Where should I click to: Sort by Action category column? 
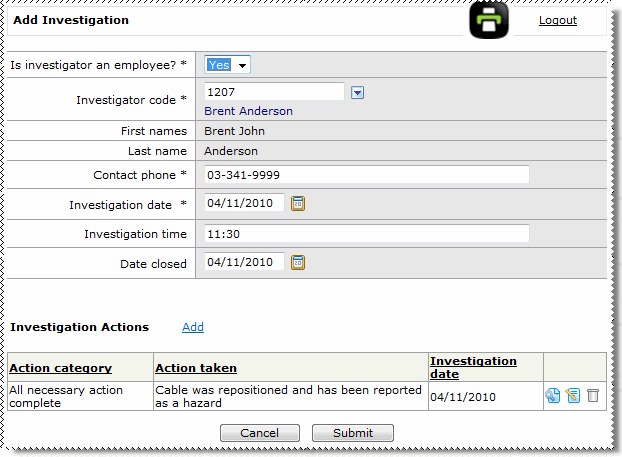[61, 368]
